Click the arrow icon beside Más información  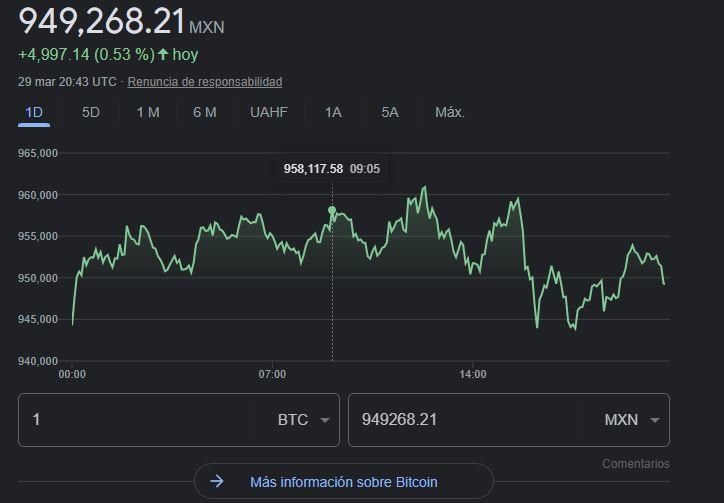pos(217,482)
